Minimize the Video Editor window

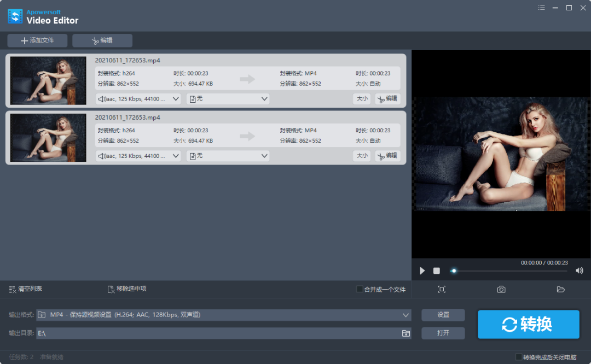point(555,8)
